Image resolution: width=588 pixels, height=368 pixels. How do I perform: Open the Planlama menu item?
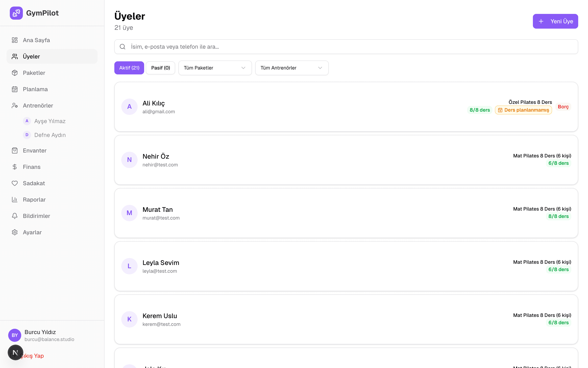point(52,89)
